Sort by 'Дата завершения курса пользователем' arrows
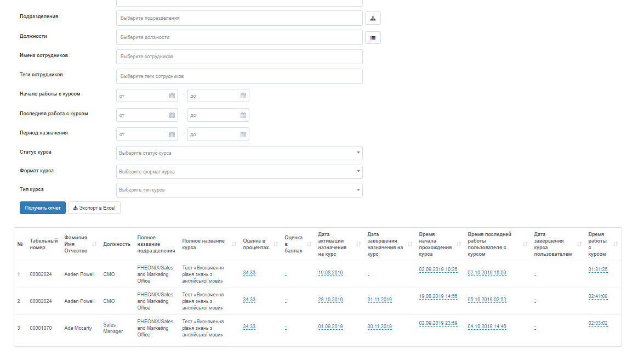The image size is (644, 360). pyautogui.click(x=579, y=244)
